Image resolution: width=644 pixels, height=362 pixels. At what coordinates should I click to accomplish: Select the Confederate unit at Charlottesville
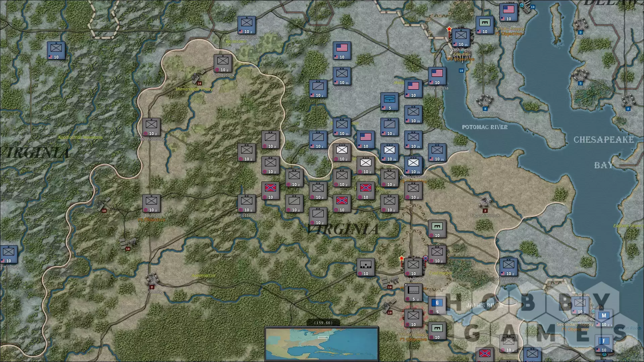pos(247,203)
